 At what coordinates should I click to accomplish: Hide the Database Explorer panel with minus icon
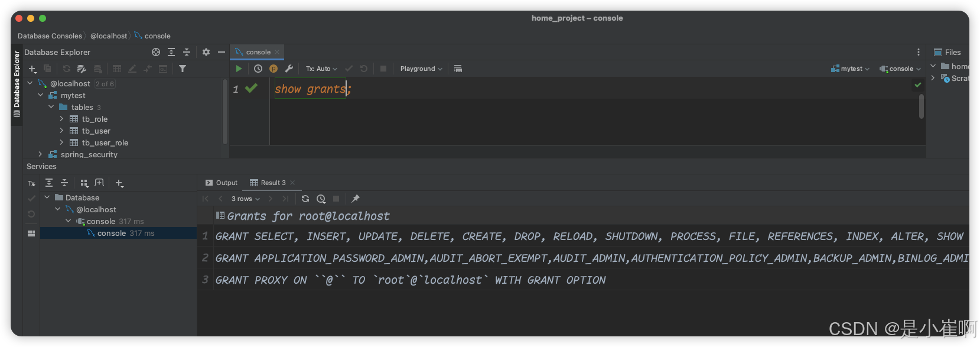coord(222,52)
